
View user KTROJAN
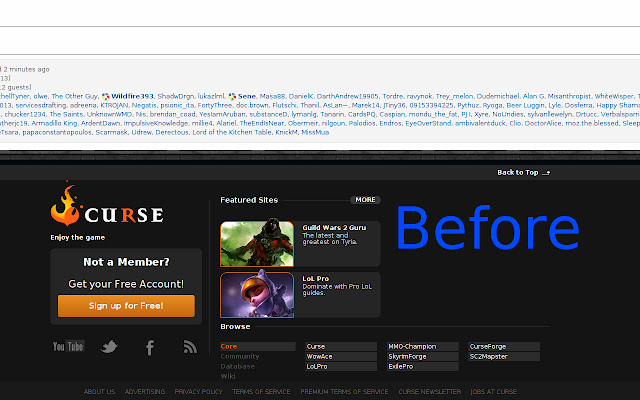click(x=114, y=105)
